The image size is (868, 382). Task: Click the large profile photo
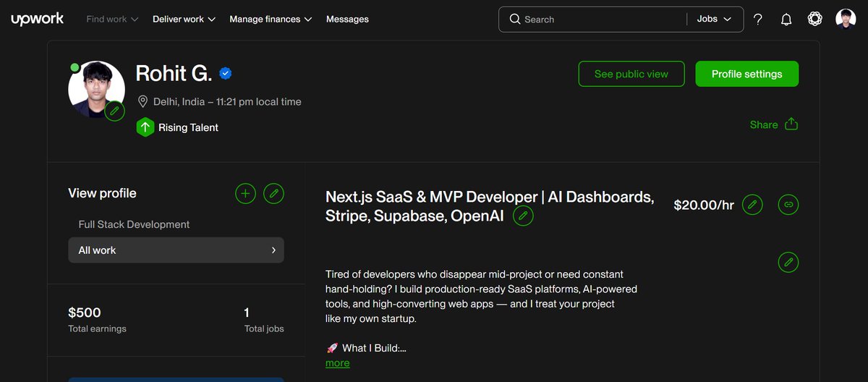tap(96, 89)
